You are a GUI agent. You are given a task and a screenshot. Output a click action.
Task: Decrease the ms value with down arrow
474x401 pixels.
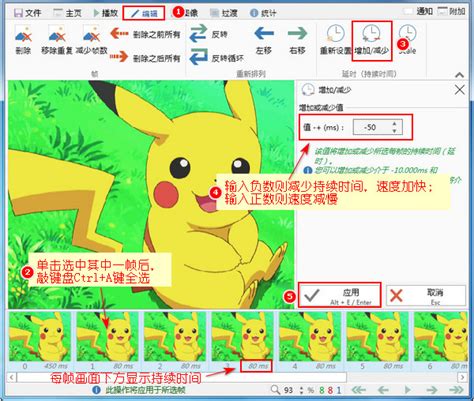(x=395, y=131)
